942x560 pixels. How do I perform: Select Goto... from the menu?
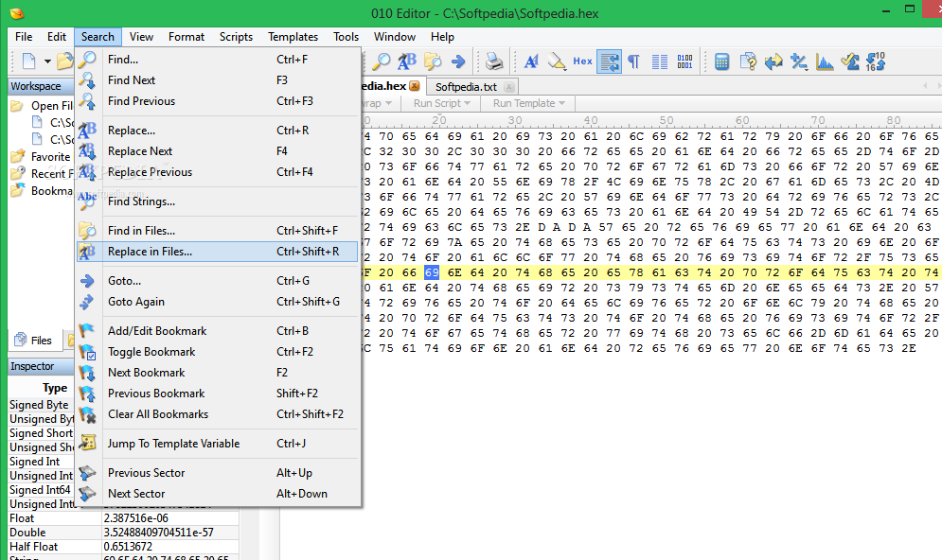[218, 281]
